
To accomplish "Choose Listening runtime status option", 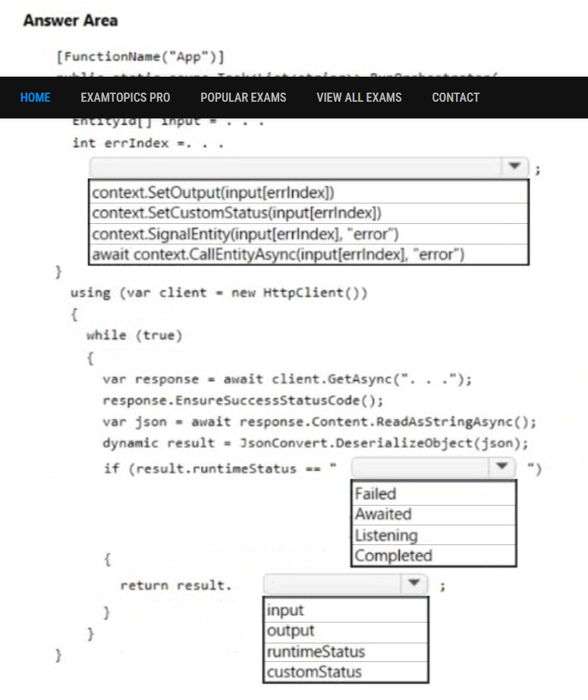I will point(434,534).
